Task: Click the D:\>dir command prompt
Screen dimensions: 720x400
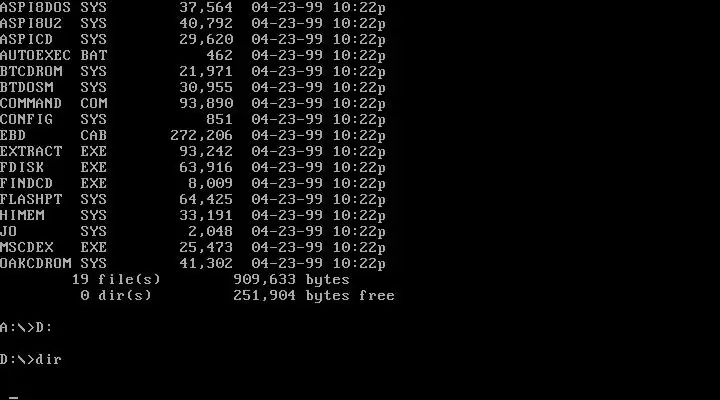Action: point(31,359)
